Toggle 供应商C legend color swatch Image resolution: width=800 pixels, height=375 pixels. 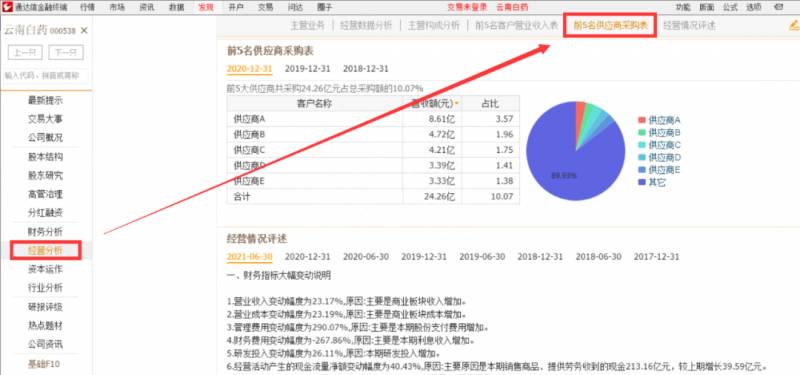pos(642,145)
